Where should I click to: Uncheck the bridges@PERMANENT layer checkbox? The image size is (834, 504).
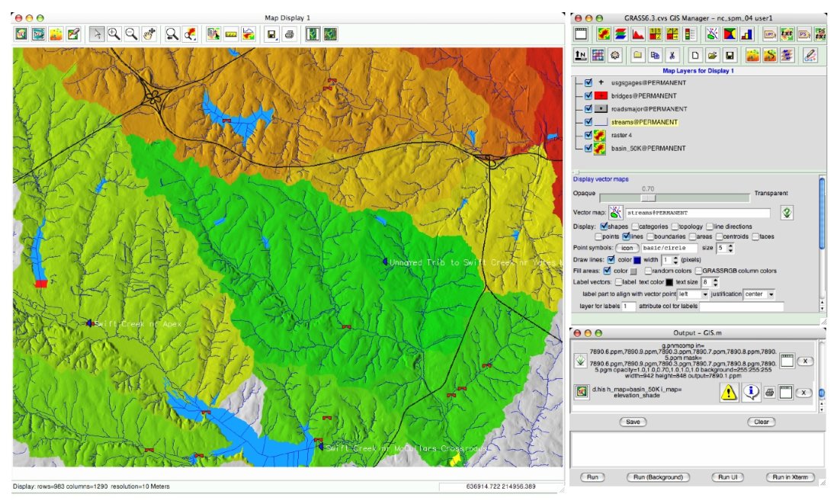588,96
